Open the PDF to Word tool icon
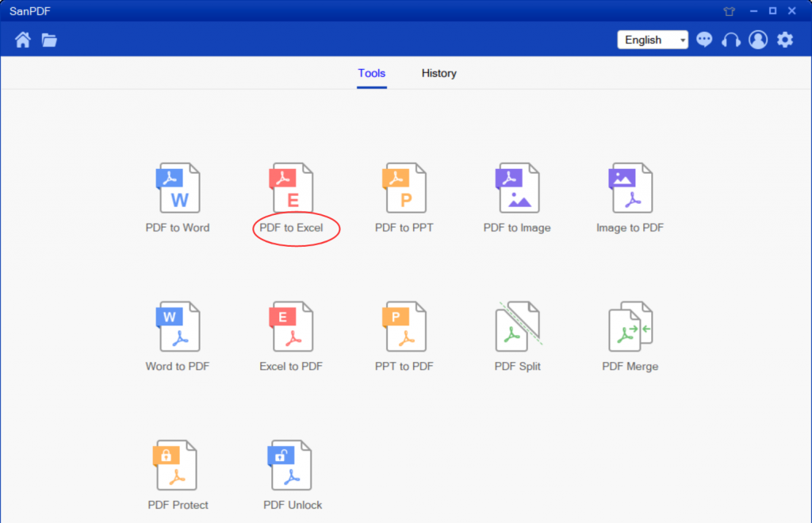The width and height of the screenshot is (812, 523). pyautogui.click(x=178, y=187)
